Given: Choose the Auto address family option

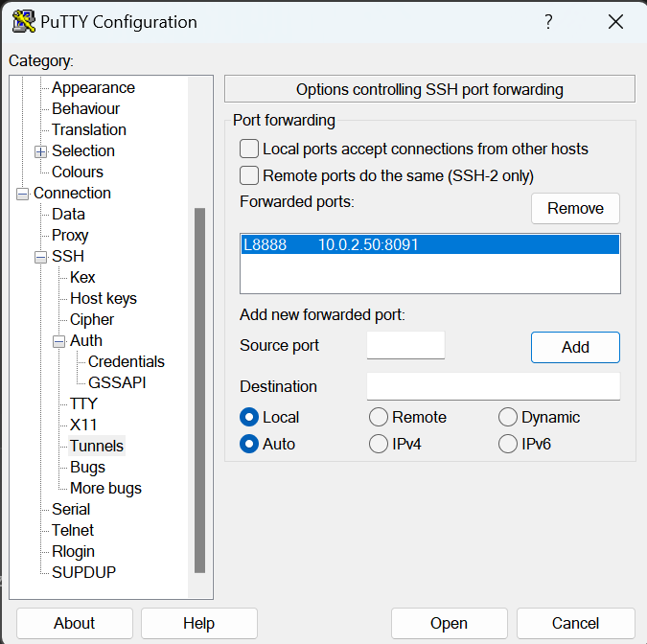Looking at the screenshot, I should 249,444.
